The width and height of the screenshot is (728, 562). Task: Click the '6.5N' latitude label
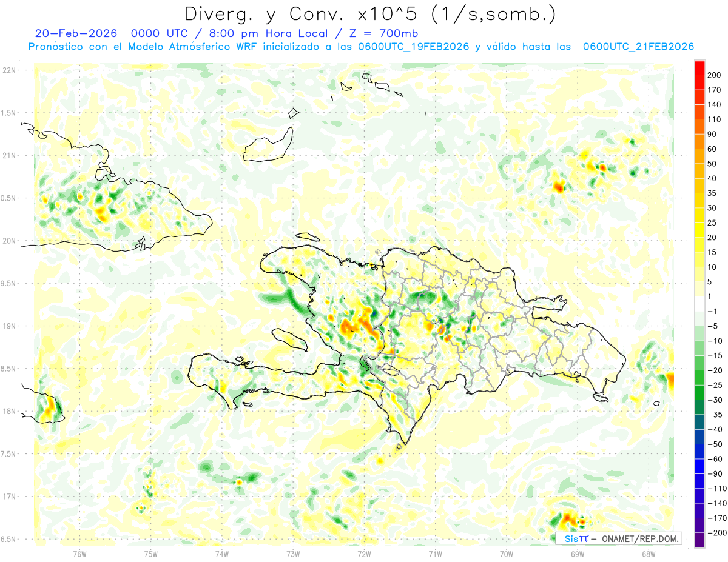pos(8,539)
